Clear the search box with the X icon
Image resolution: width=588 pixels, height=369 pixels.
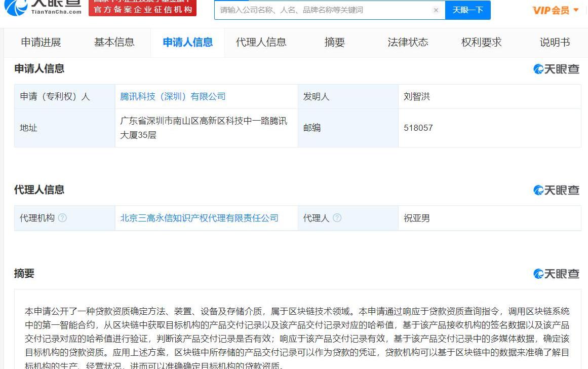436,10
